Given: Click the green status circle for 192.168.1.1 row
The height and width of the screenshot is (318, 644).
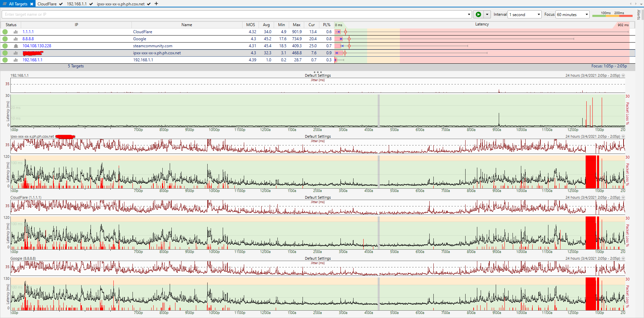Looking at the screenshot, I should pos(5,60).
